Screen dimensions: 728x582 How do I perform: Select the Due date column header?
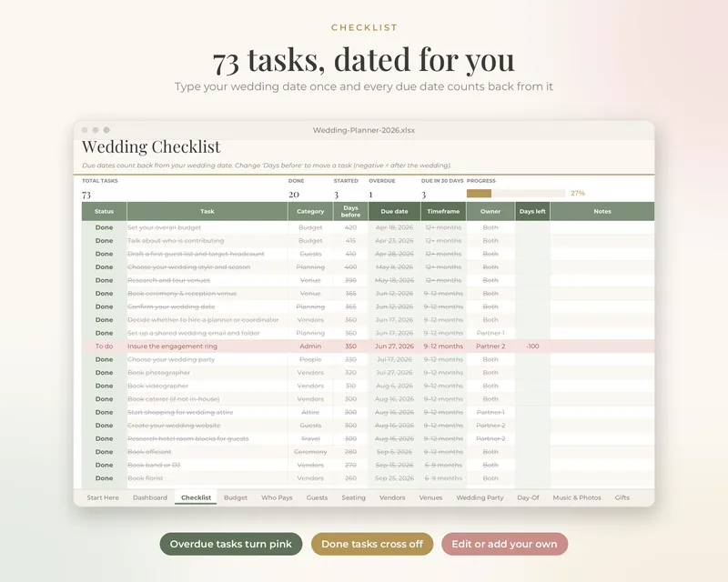click(x=394, y=211)
